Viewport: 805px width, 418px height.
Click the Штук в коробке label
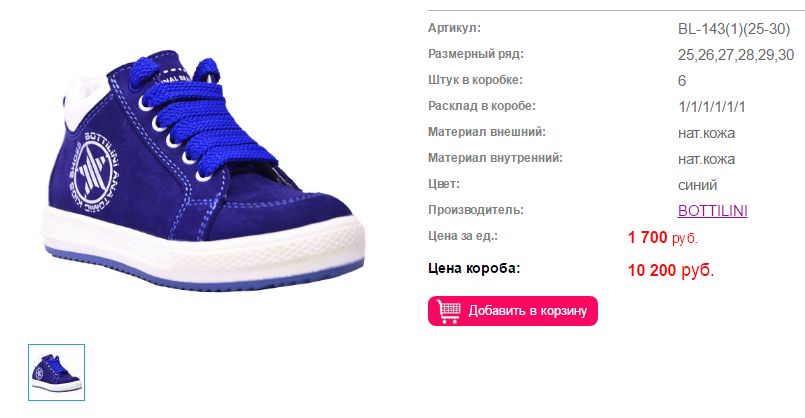pos(475,80)
